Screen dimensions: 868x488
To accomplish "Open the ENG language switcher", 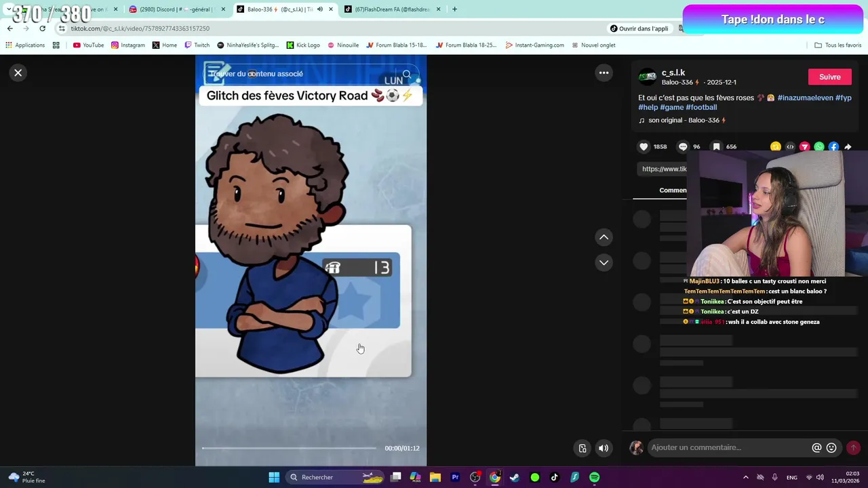I will (x=791, y=477).
